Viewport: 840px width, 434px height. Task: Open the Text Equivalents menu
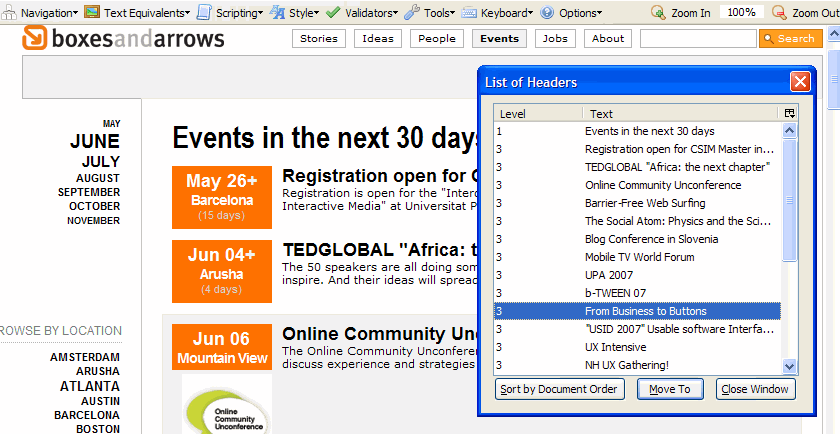click(x=147, y=13)
